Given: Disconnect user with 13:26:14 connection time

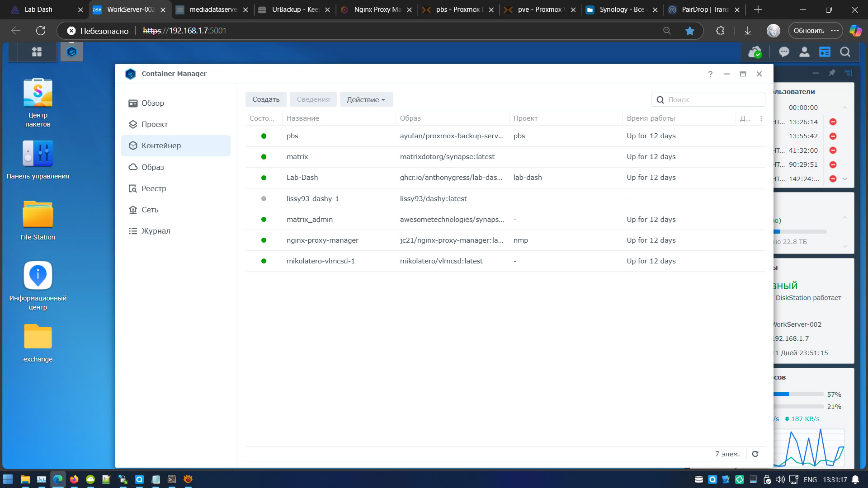Looking at the screenshot, I should coord(833,122).
